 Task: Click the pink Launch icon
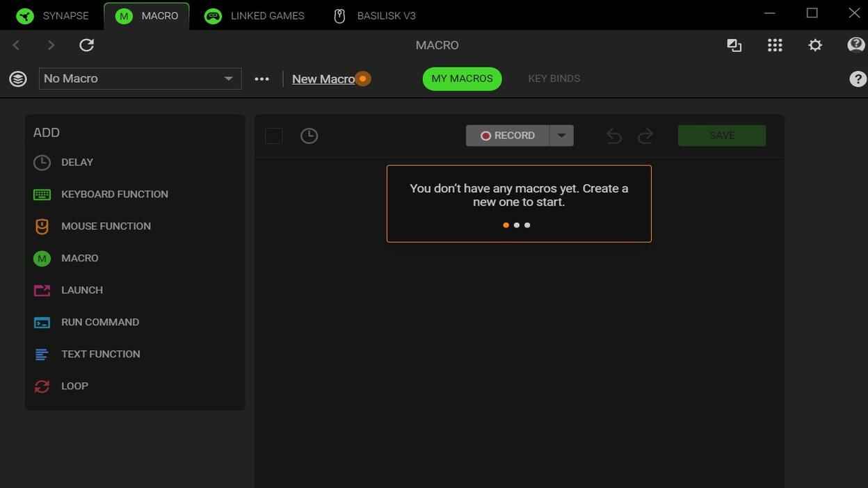coord(42,291)
